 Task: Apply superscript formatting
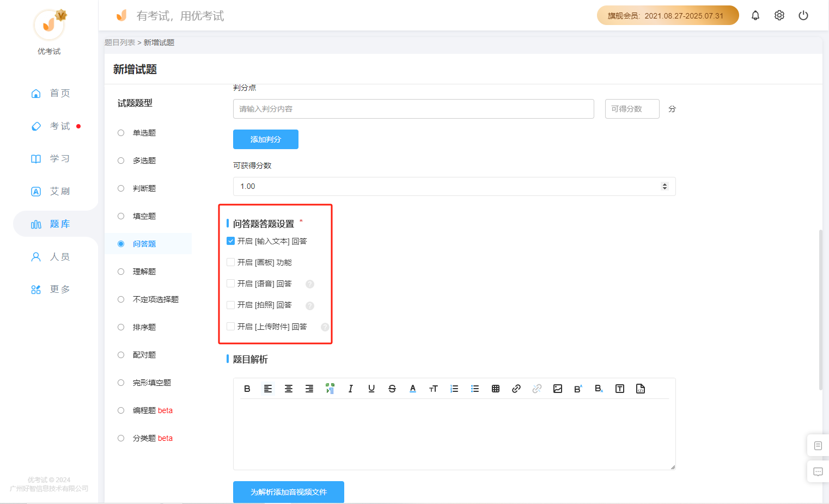[578, 389]
